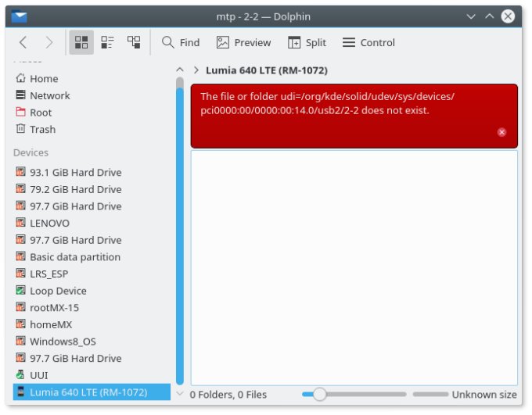Image resolution: width=532 pixels, height=415 pixels.
Task: Select UUI device
Action: click(92, 375)
